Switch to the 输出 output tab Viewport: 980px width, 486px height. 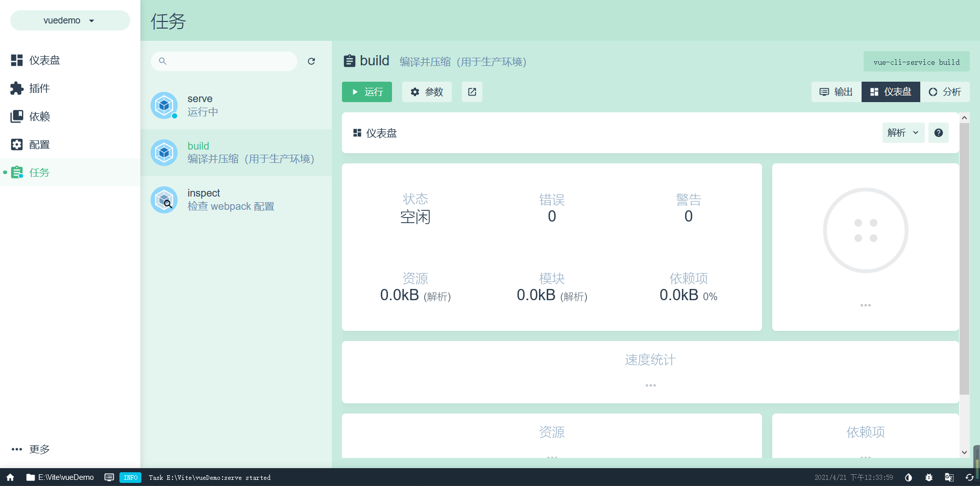(x=836, y=92)
